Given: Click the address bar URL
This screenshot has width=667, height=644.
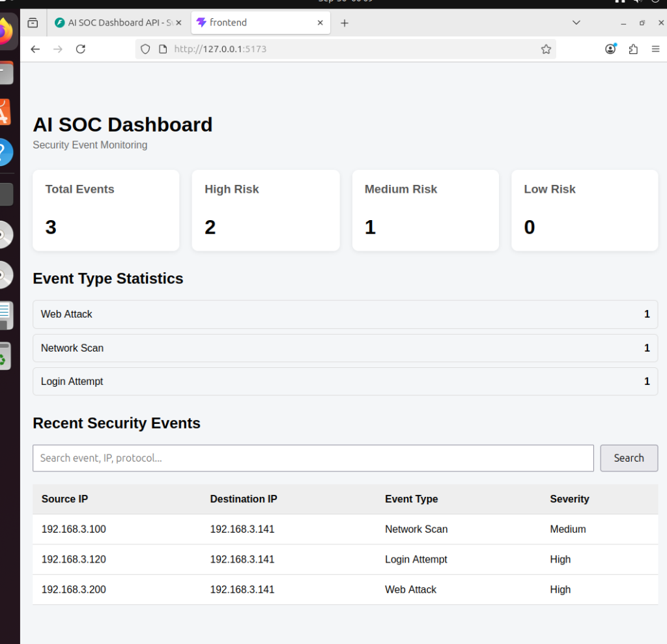Looking at the screenshot, I should tap(220, 49).
